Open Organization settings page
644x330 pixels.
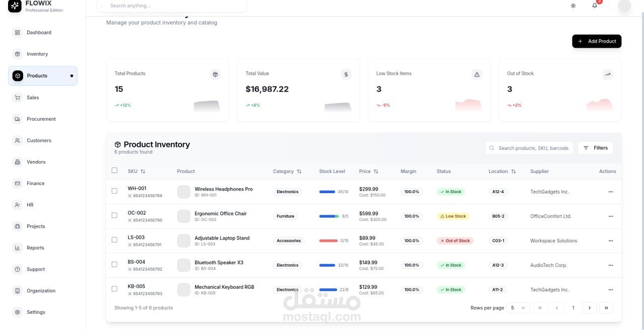tap(43, 291)
